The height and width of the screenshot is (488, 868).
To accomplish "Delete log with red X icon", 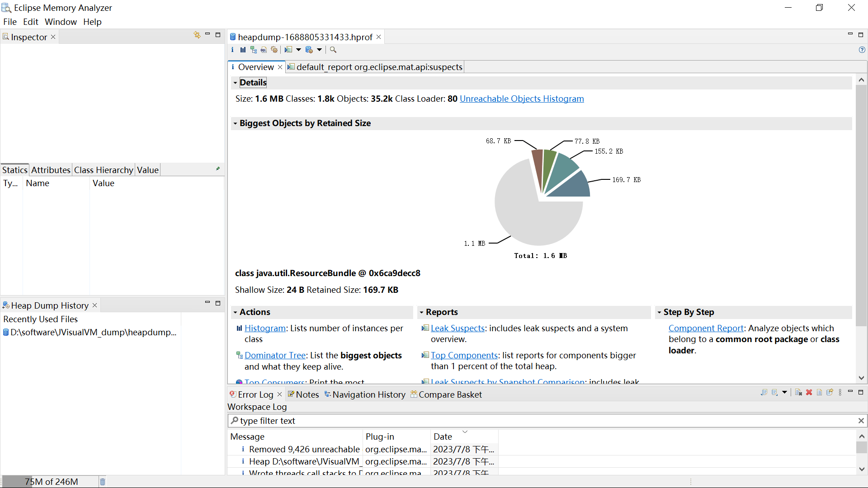I will pyautogui.click(x=809, y=392).
